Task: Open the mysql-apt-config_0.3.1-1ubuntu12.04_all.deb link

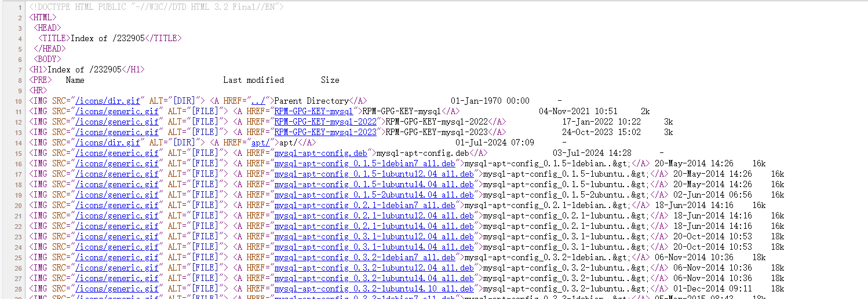Action: click(x=374, y=236)
